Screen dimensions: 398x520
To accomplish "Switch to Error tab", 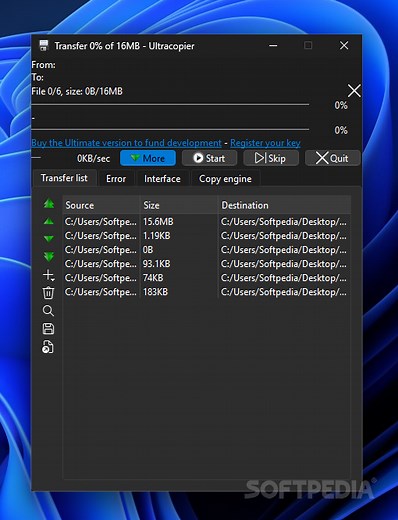I will pos(116,179).
